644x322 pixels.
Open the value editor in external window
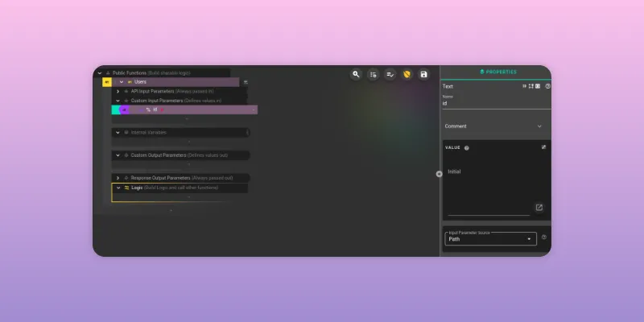coord(539,208)
